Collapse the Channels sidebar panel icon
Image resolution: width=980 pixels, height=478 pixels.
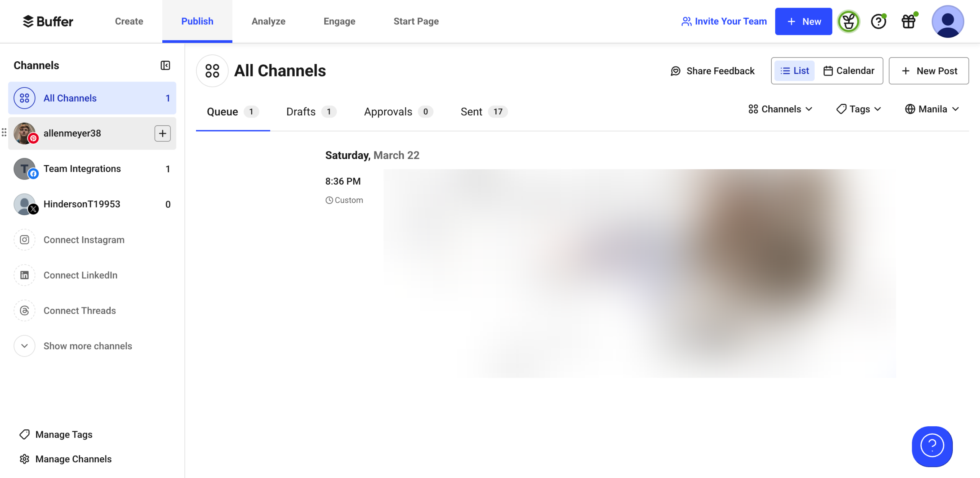(x=165, y=65)
